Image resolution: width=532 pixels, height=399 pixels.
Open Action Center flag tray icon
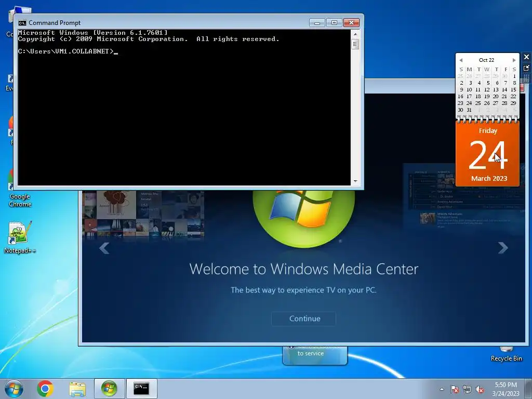455,389
